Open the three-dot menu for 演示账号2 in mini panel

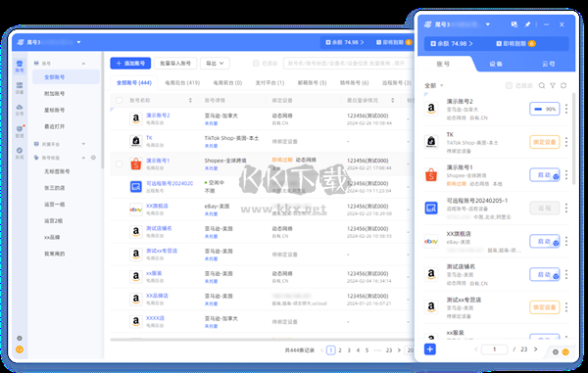[566, 109]
